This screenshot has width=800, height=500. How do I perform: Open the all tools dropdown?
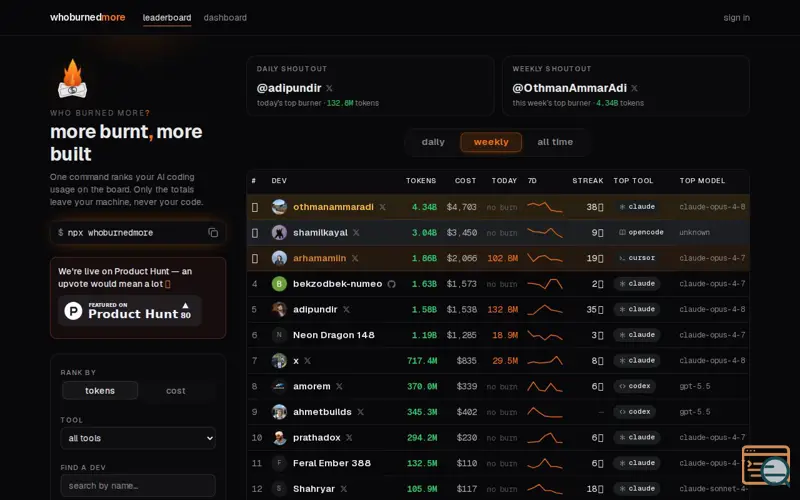pos(138,438)
